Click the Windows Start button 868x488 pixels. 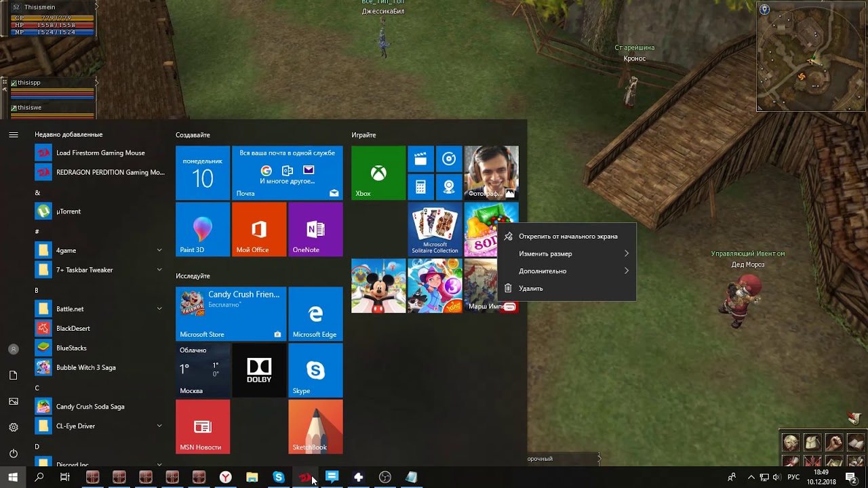pyautogui.click(x=13, y=477)
